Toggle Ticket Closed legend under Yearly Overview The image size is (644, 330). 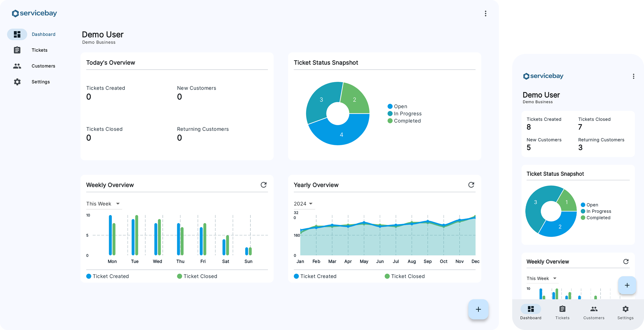405,276
